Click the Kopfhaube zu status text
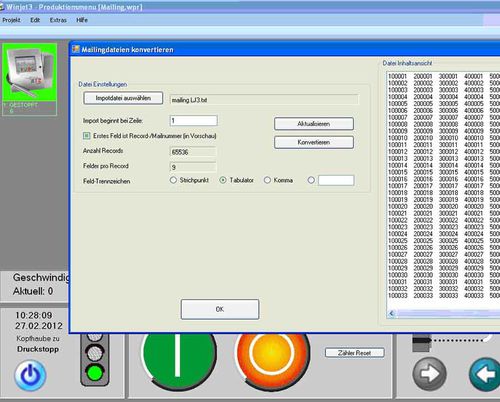Viewport: 500px width, 402px height. click(x=38, y=338)
